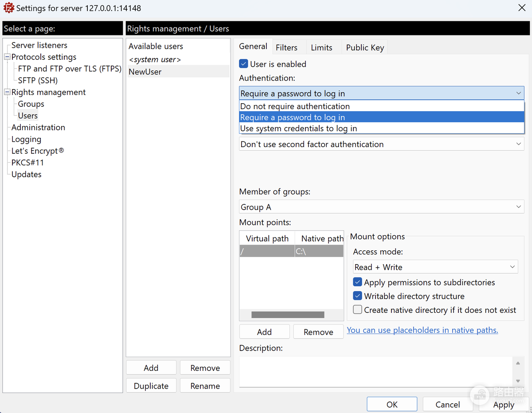This screenshot has height=413, width=532.
Task: Open the second factor authentication dropdown
Action: (x=382, y=144)
